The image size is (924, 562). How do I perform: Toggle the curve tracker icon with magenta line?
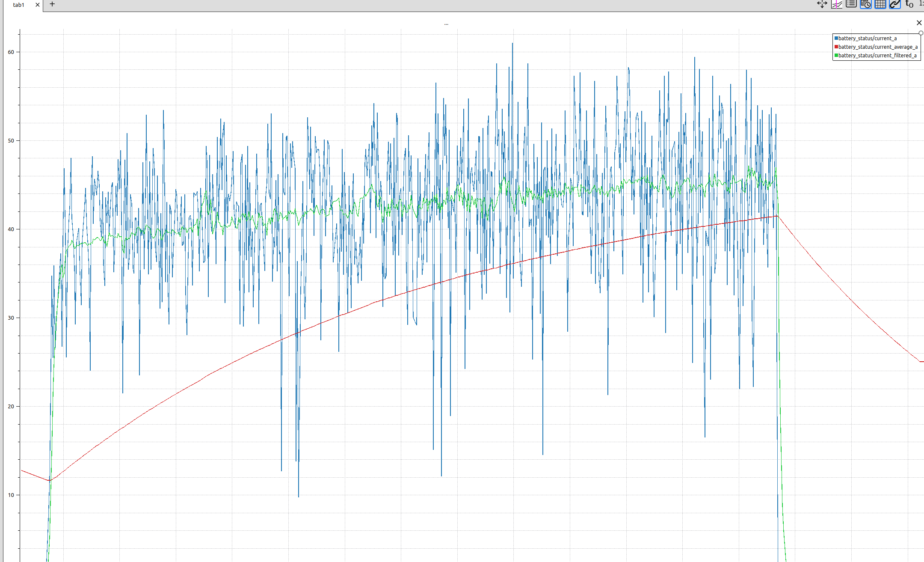point(837,4)
